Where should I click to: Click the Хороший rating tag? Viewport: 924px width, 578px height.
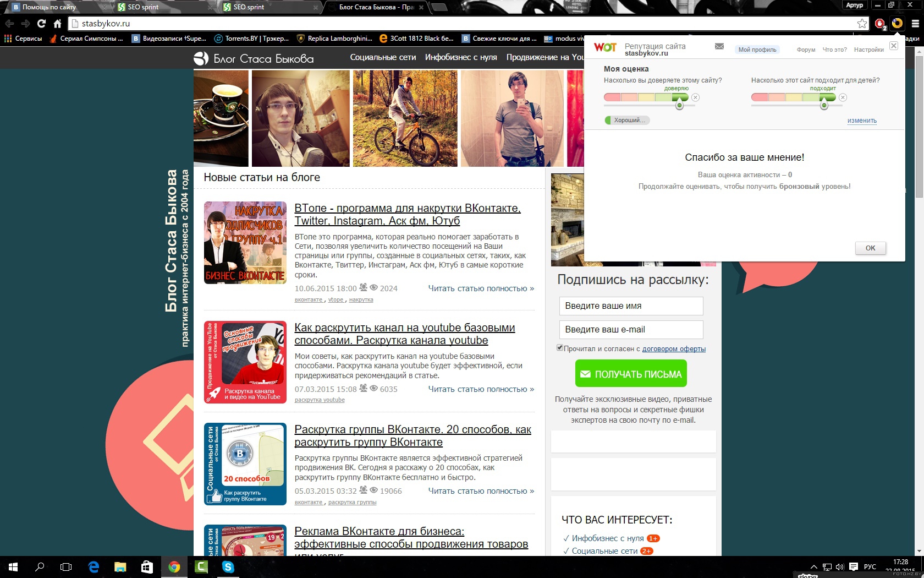coord(627,120)
